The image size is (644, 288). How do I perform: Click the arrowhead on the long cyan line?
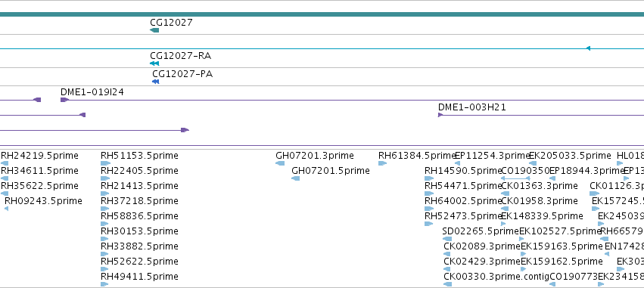[588, 48]
